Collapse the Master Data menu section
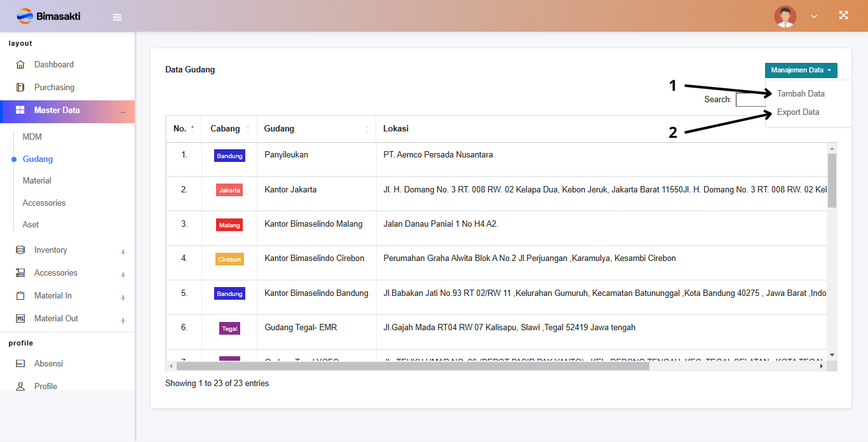The width and height of the screenshot is (868, 442). (x=123, y=112)
